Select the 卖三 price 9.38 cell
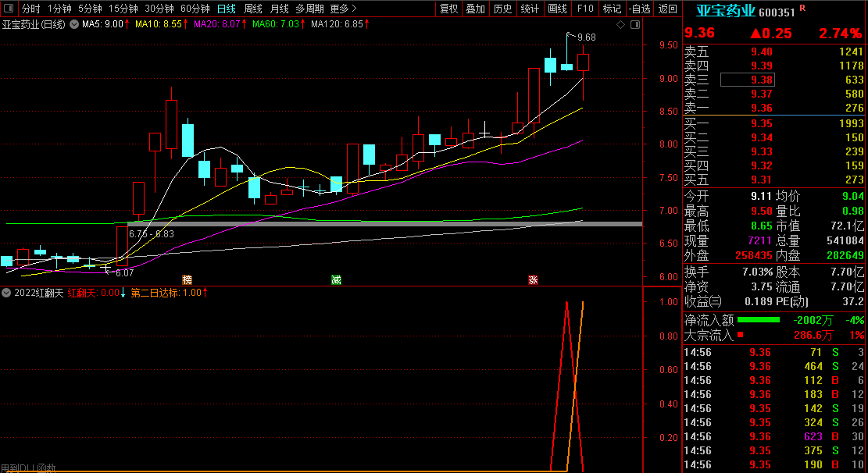Screen dimensions: 868x473 coord(747,80)
